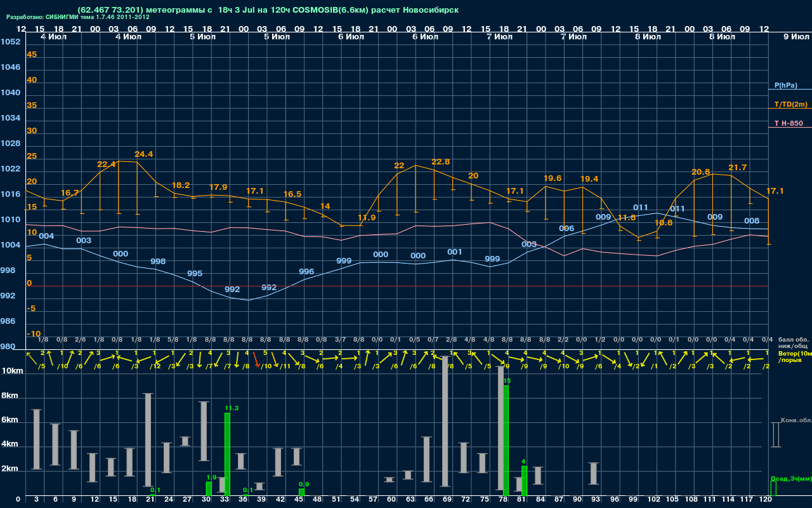Image resolution: width=812 pixels, height=508 pixels.
Task: Click the 11.9 temperature minimum label
Action: tap(367, 218)
